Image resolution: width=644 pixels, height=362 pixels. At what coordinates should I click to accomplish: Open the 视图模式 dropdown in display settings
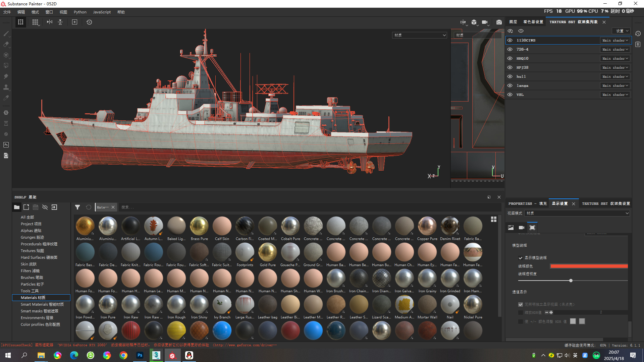[x=577, y=213]
